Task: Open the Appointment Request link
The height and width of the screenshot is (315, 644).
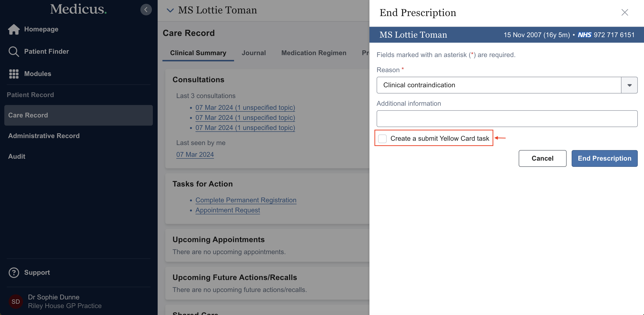Action: (x=228, y=210)
